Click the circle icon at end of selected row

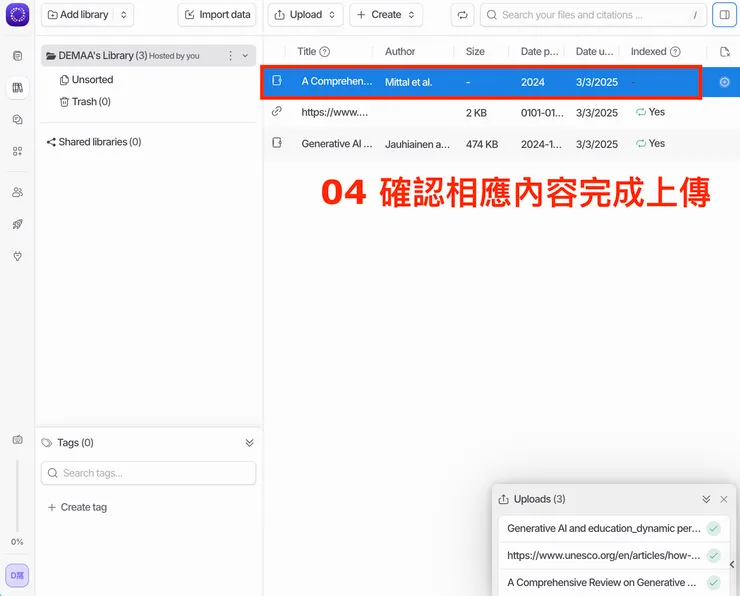point(724,82)
